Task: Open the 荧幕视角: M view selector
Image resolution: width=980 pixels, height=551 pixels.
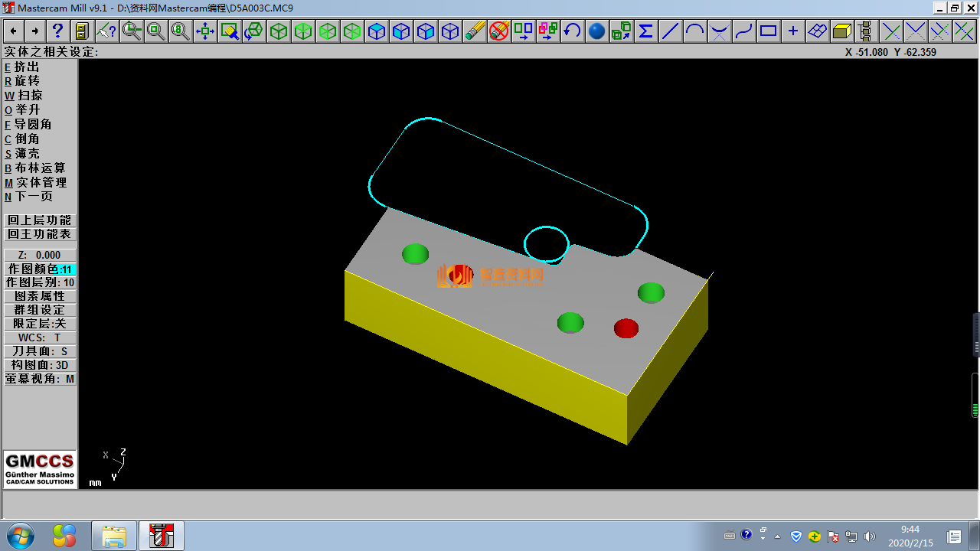Action: 40,379
